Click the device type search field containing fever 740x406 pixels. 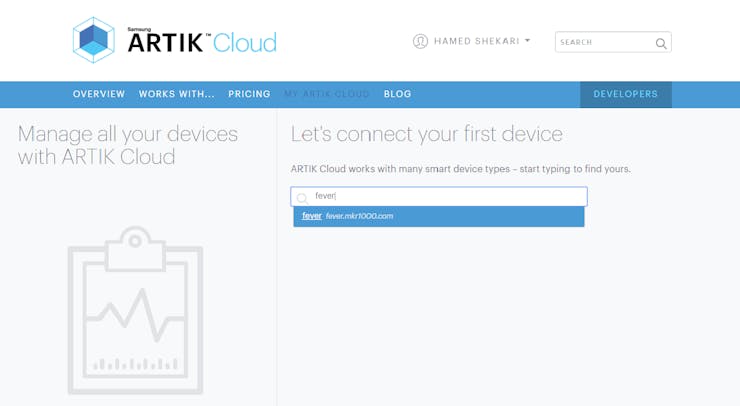click(439, 196)
